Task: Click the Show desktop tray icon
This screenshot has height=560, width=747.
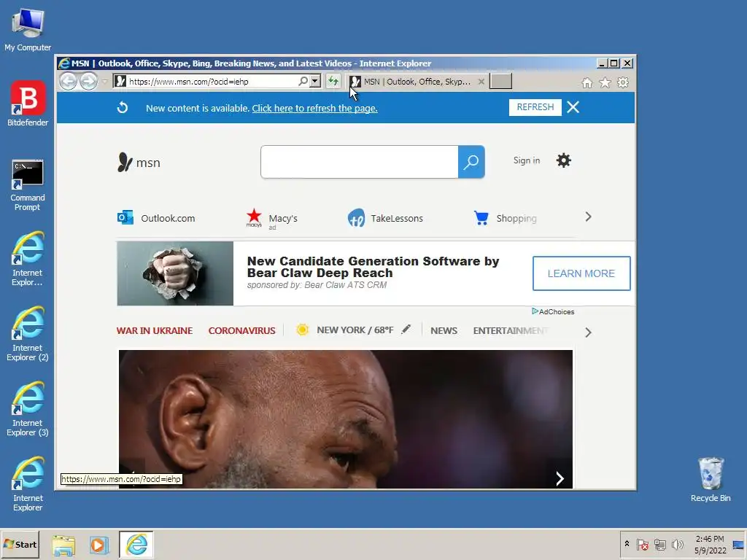Action: pyautogui.click(x=738, y=544)
